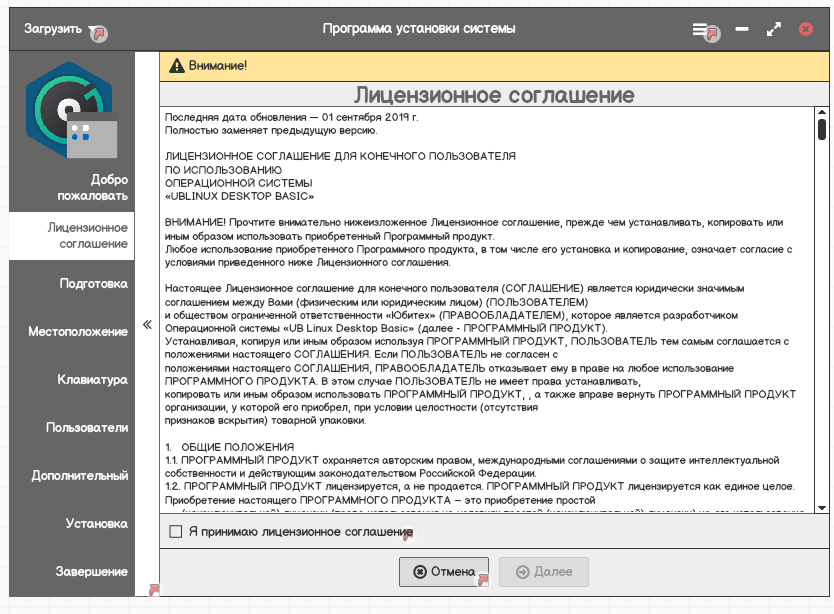Click the UBLinux installer logo

72,110
